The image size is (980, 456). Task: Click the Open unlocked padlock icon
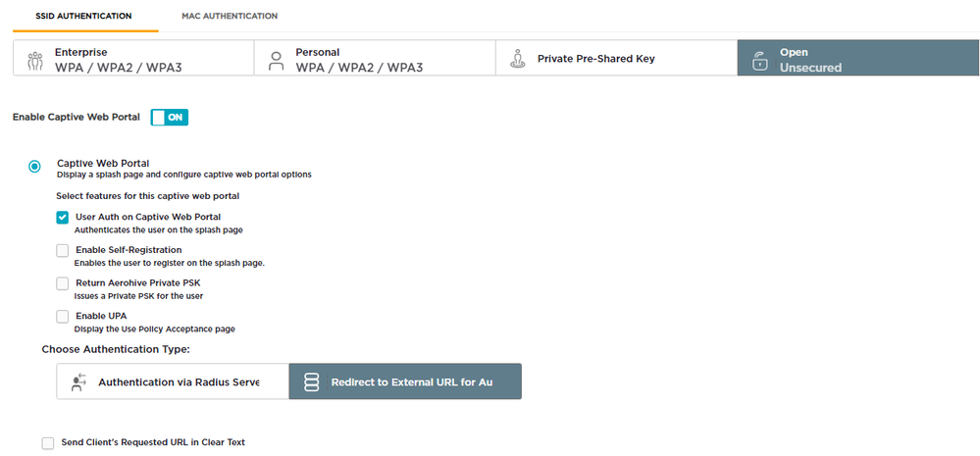(x=759, y=60)
